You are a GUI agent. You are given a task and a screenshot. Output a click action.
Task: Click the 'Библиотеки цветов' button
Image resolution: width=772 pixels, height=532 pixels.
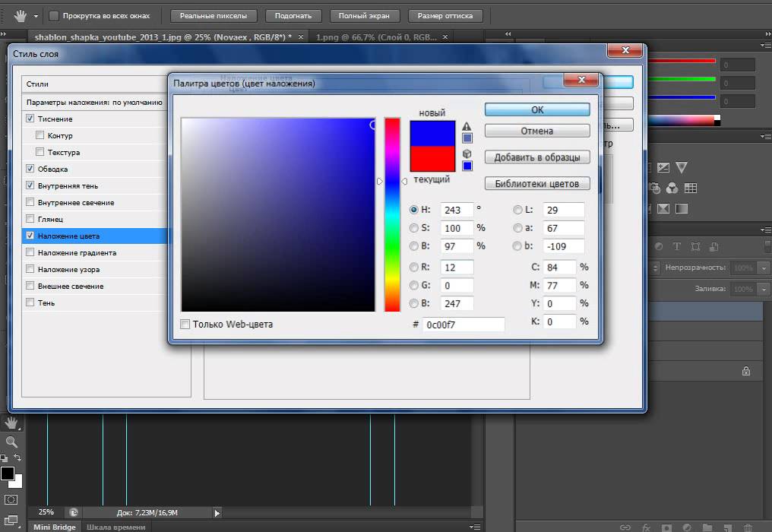point(536,183)
